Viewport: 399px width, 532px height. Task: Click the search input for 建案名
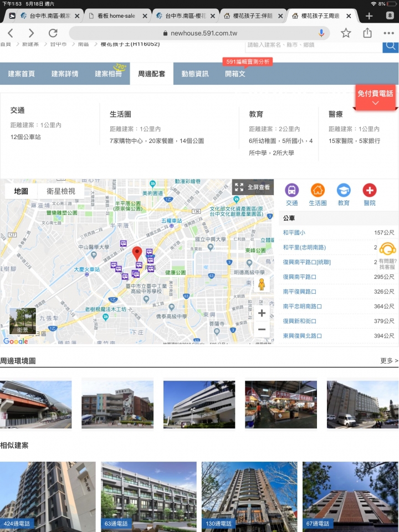pos(314,46)
